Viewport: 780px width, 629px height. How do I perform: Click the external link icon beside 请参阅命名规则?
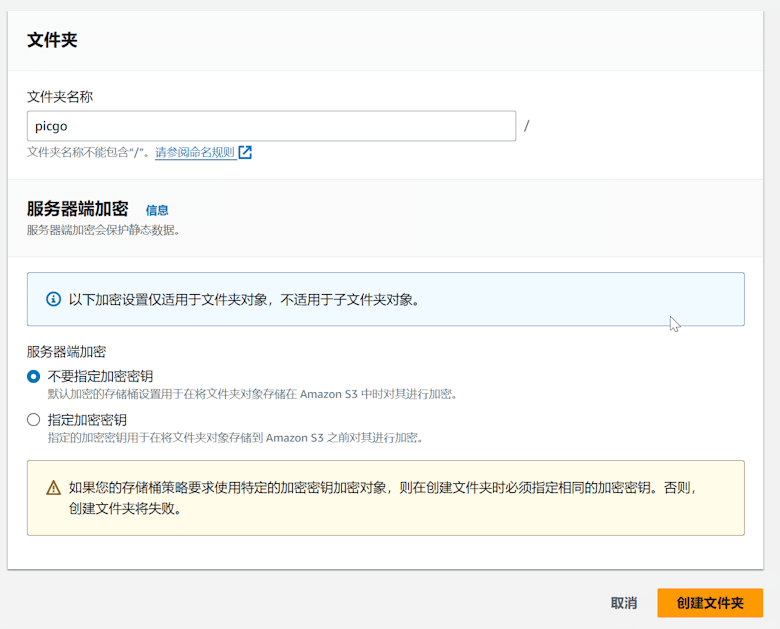245,153
